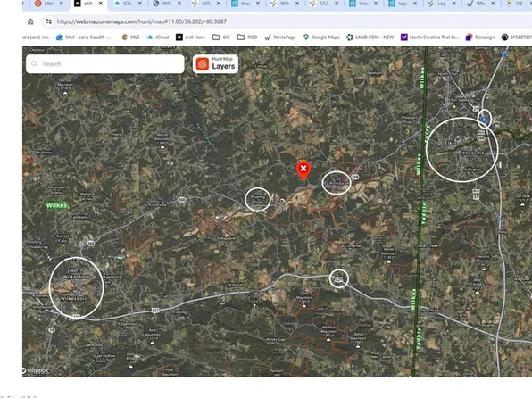Screen dimensions: 532x398
Task: Expand the GIS bookmark folder
Action: click(x=220, y=37)
